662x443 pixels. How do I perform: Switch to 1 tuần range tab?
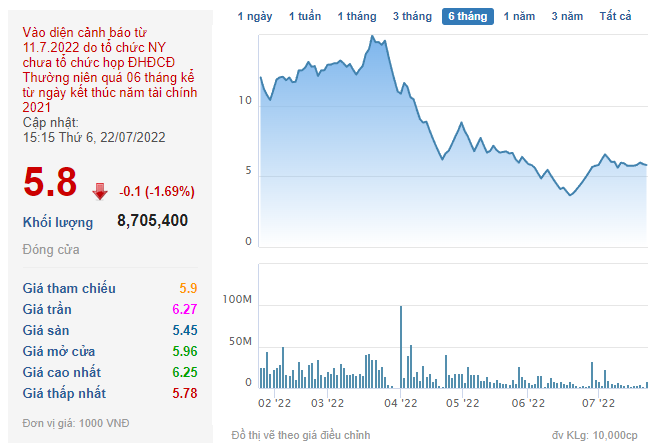(305, 17)
